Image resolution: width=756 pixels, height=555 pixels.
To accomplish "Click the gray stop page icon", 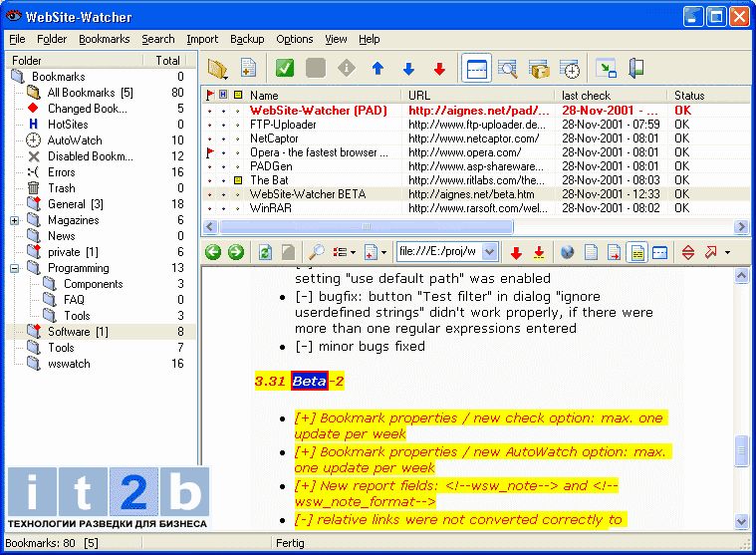I will tap(288, 252).
